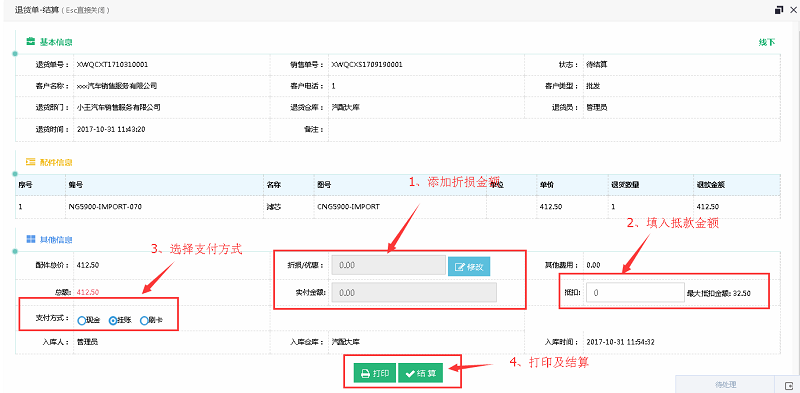This screenshot has height=393, width=800.
Task: Click the customer type value 批发
Action: (x=593, y=86)
